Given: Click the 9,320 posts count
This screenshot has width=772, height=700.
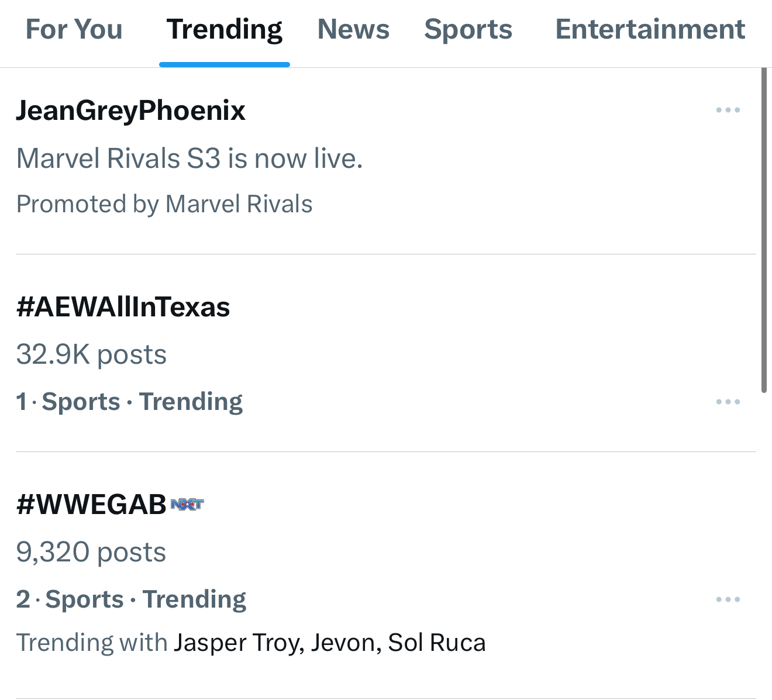Looking at the screenshot, I should coord(91,552).
